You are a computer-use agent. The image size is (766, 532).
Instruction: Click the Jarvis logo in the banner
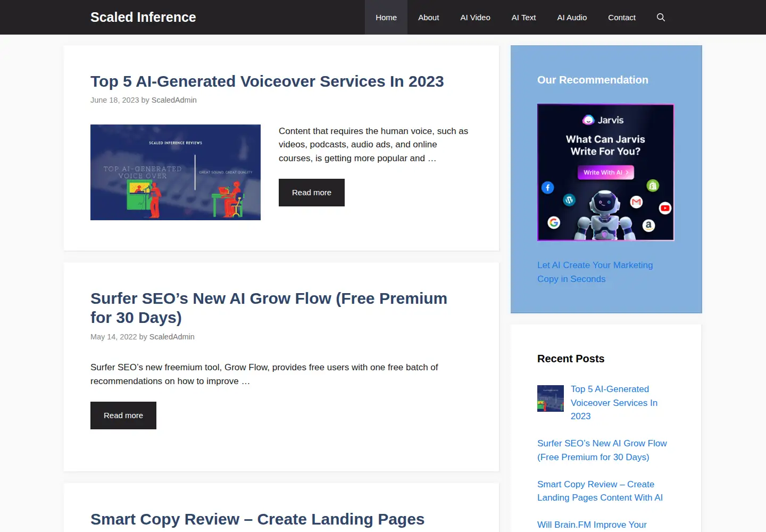(x=603, y=120)
